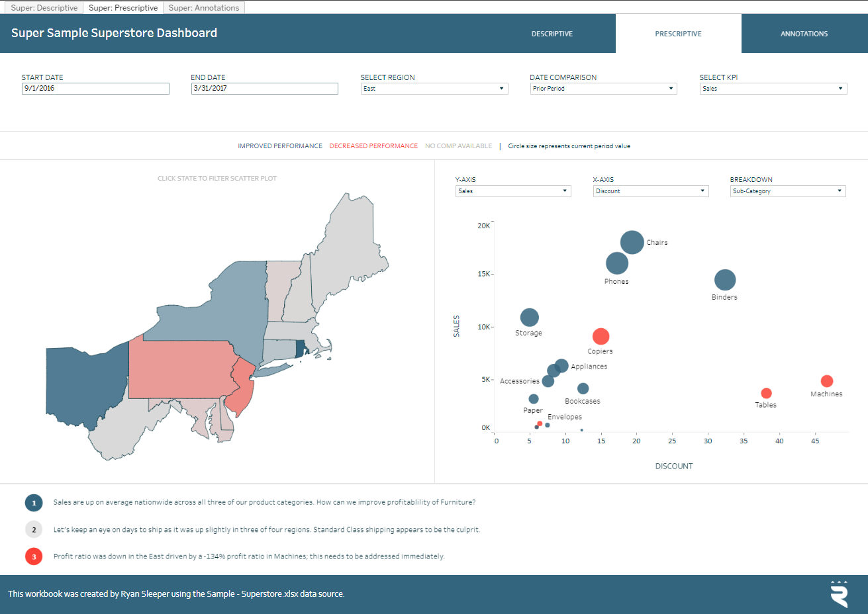868x614 pixels.
Task: Change the Y-Axis dropdown selection
Action: point(513,191)
